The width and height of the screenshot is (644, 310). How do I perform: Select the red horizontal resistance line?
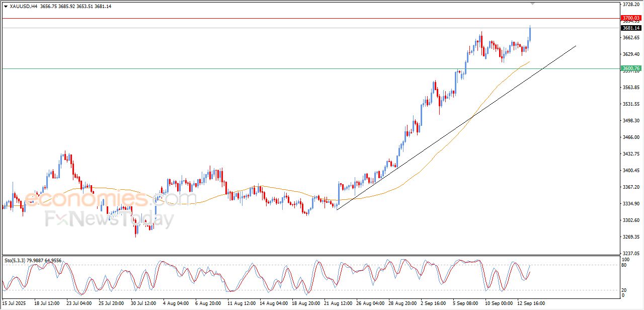coord(302,18)
